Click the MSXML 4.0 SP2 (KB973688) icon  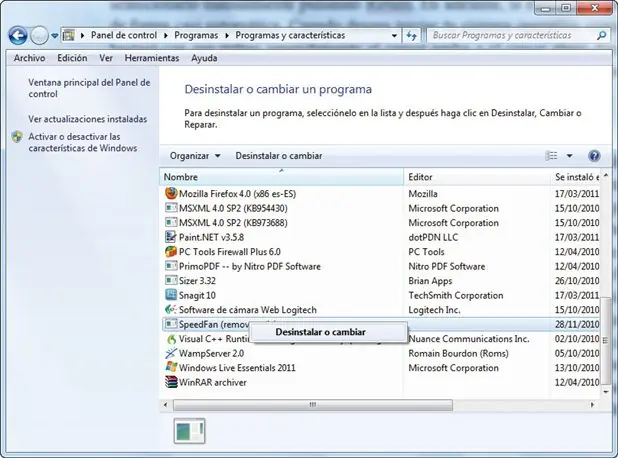[171, 222]
